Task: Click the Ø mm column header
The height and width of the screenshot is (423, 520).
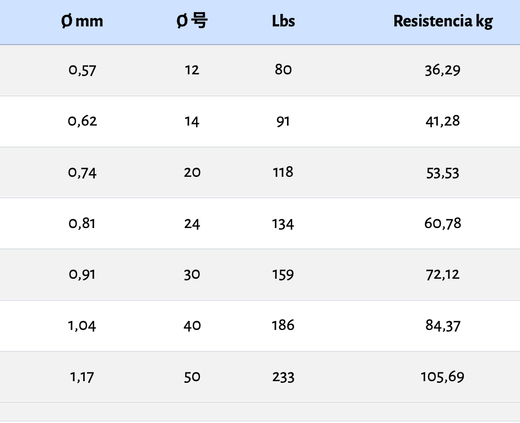Action: 82,21
